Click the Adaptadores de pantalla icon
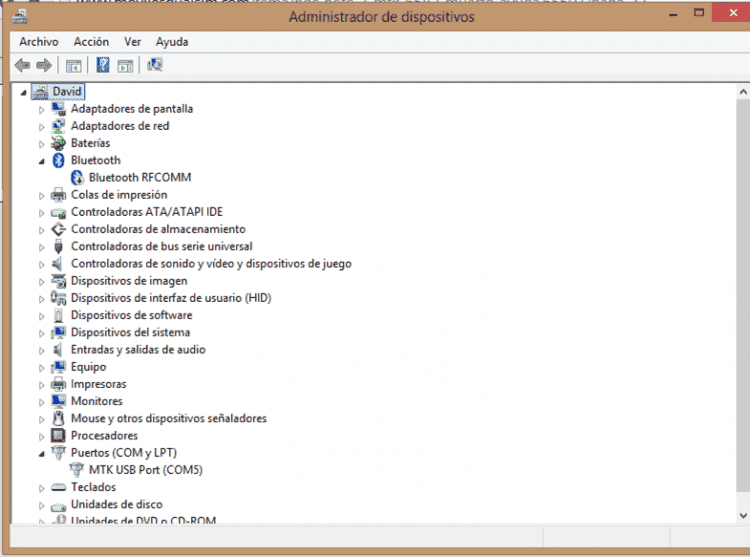 (x=59, y=109)
